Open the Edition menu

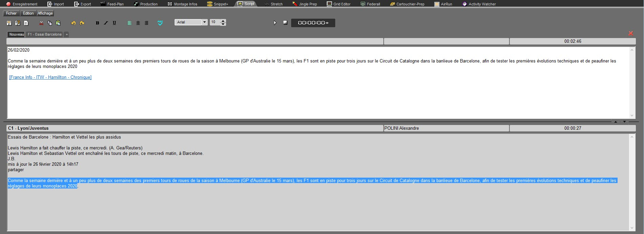coord(28,13)
